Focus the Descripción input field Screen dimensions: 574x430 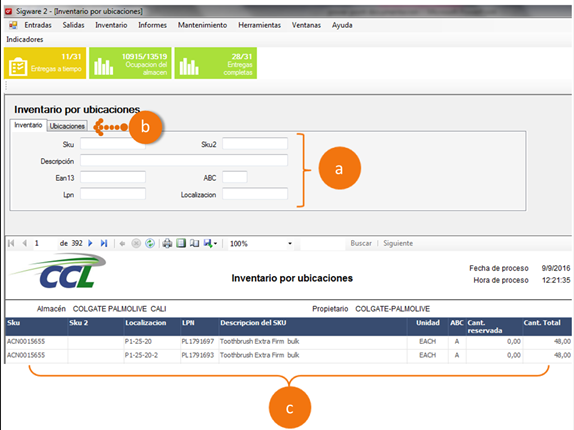[184, 161]
